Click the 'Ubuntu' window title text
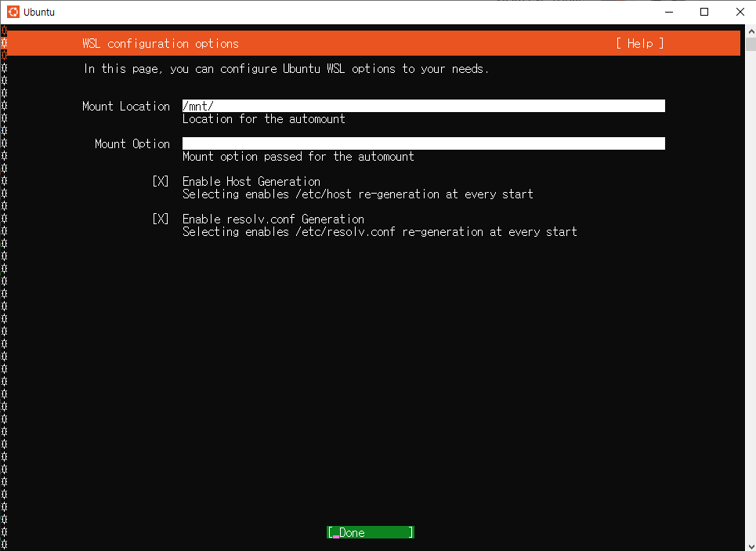This screenshot has height=551, width=756. point(39,12)
